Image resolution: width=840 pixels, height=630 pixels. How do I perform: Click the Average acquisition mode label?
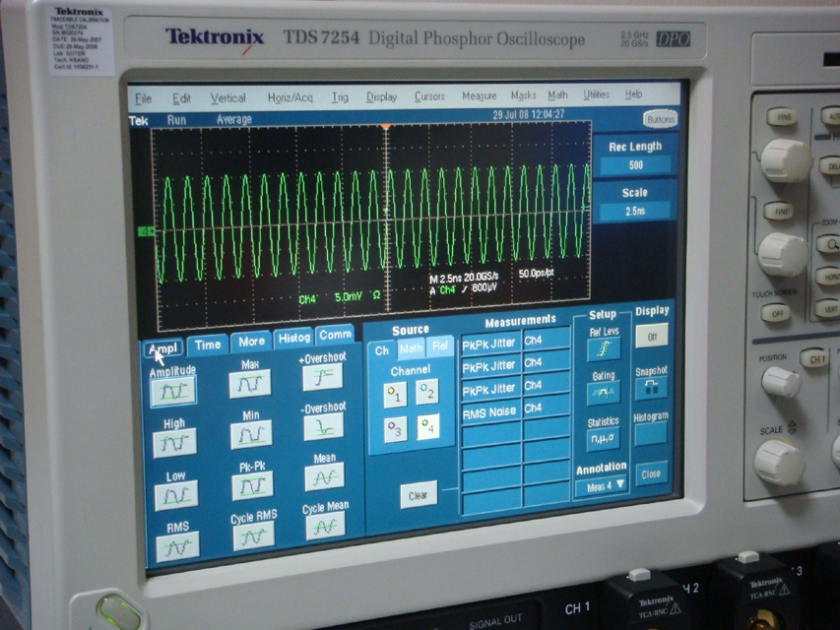pos(234,119)
